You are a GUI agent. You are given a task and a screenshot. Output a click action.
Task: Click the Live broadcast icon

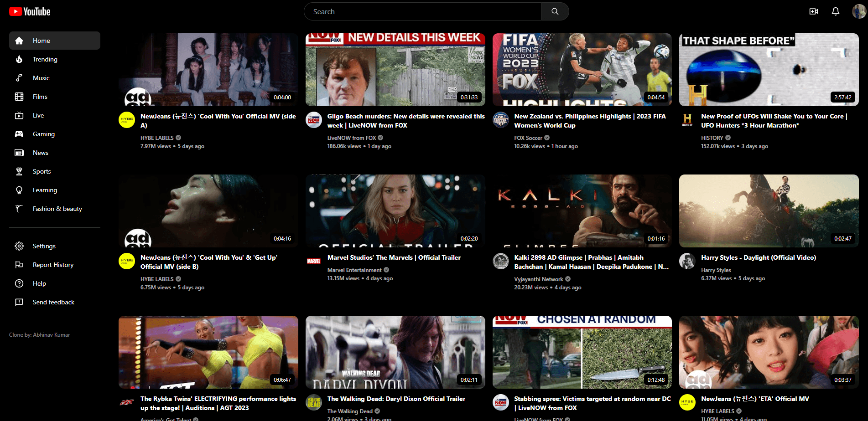pos(19,115)
